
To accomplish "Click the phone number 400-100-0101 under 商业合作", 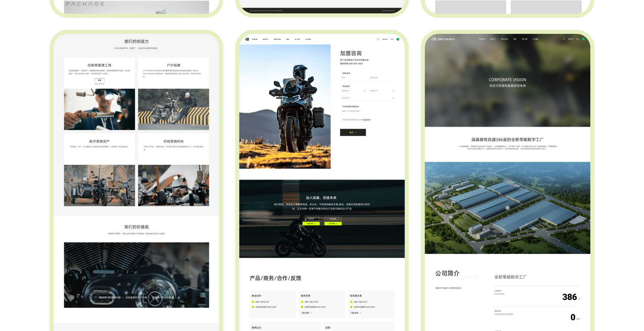I will click(262, 302).
